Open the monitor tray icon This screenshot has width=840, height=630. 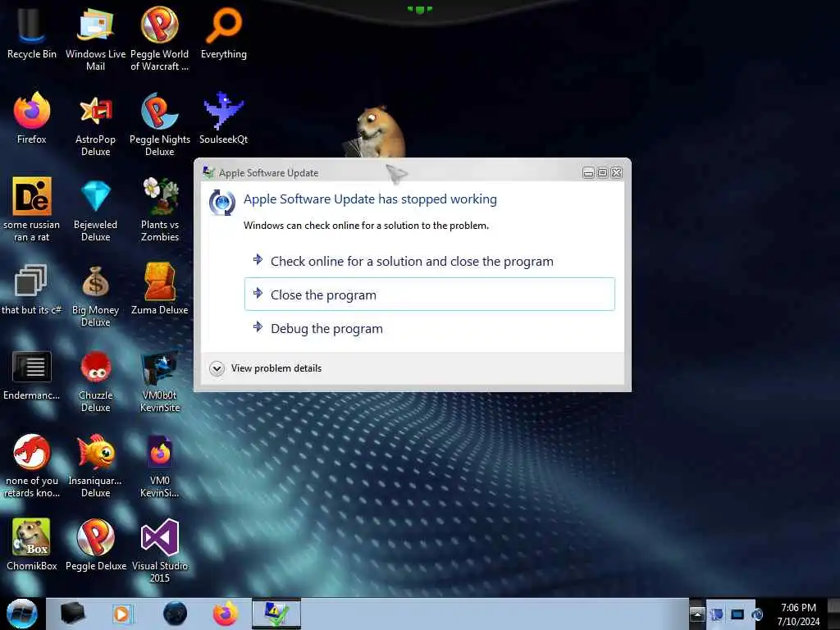coord(737,614)
